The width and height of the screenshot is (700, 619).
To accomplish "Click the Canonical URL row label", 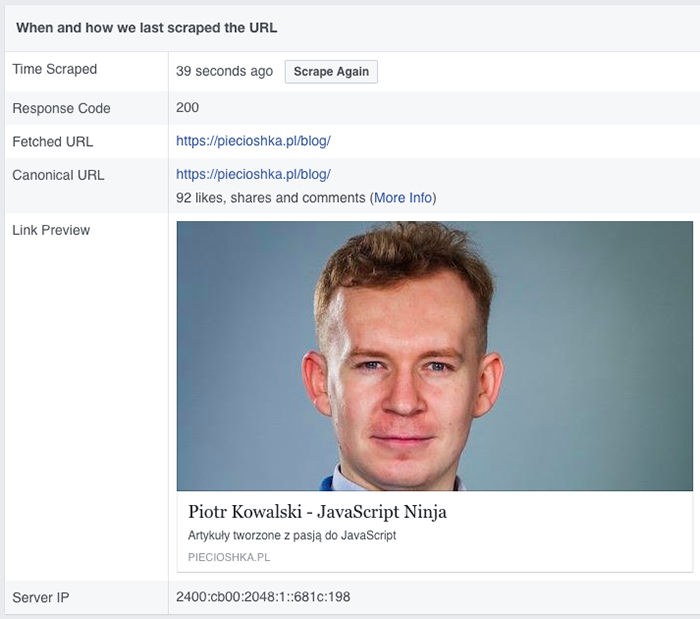I will point(58,175).
